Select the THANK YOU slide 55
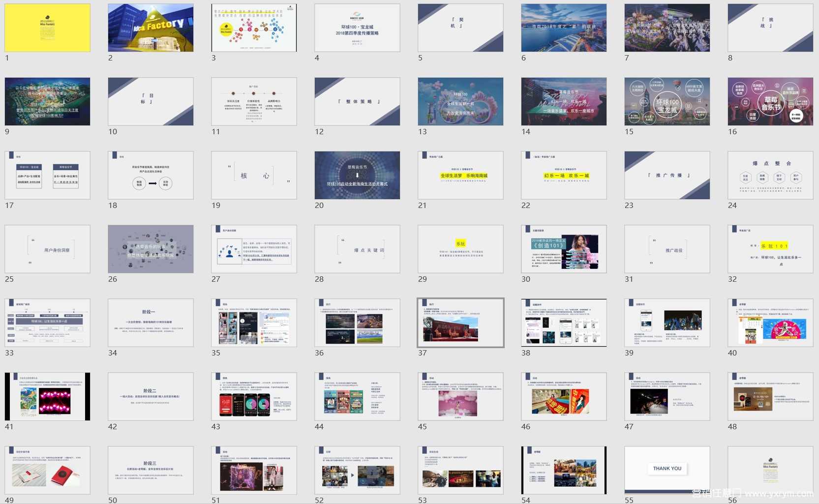819x504 pixels. pyautogui.click(x=667, y=470)
